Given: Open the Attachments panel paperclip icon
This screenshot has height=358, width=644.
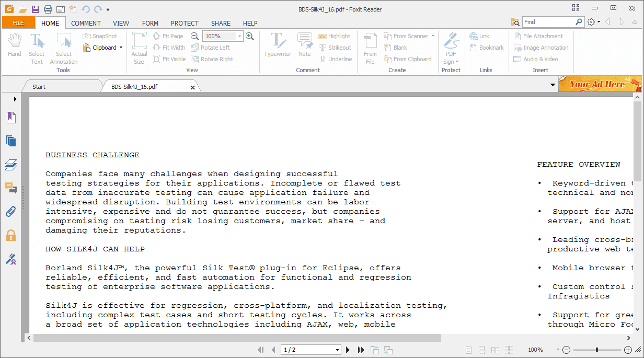Looking at the screenshot, I should pyautogui.click(x=11, y=211).
